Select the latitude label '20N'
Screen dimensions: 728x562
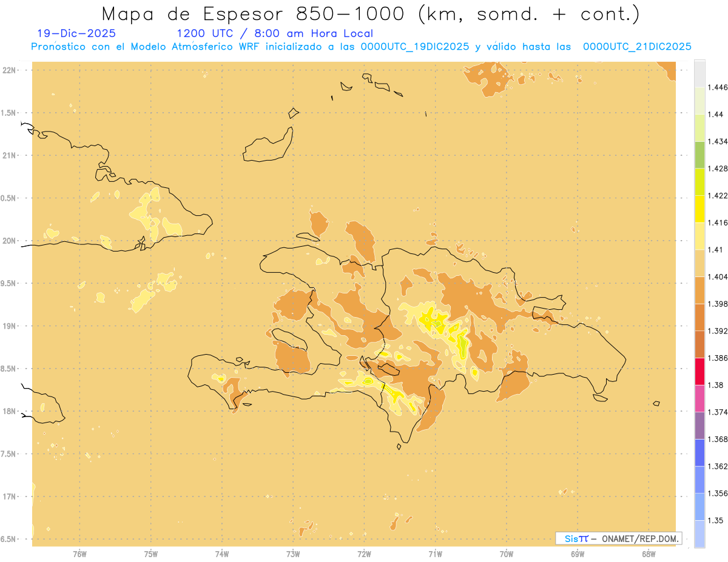click(9, 241)
